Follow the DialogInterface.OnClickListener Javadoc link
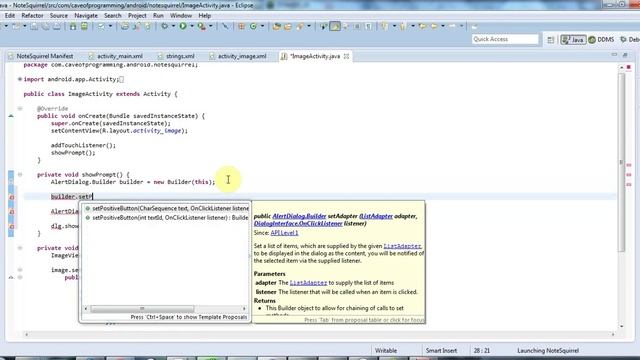 [298, 224]
